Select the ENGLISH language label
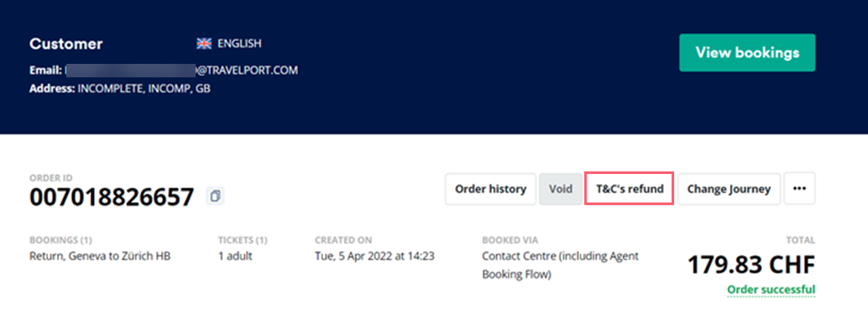The height and width of the screenshot is (321, 868). [x=239, y=43]
